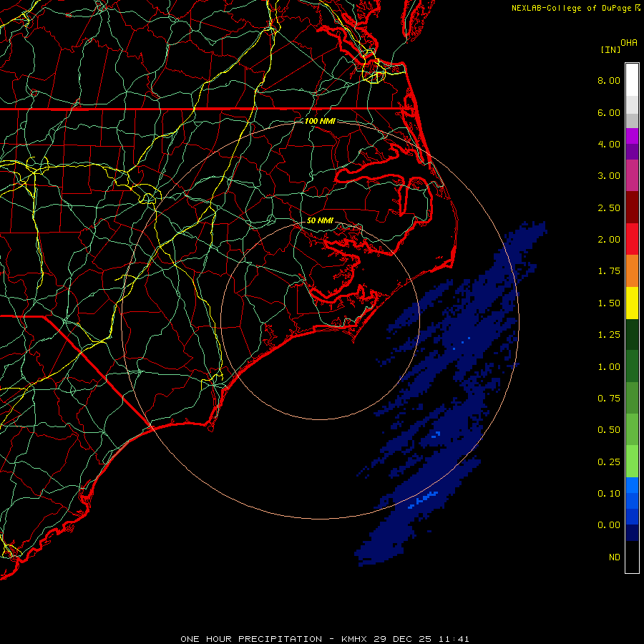This screenshot has width=644, height=644.
Task: Click the OHA product label above legend
Action: [629, 42]
